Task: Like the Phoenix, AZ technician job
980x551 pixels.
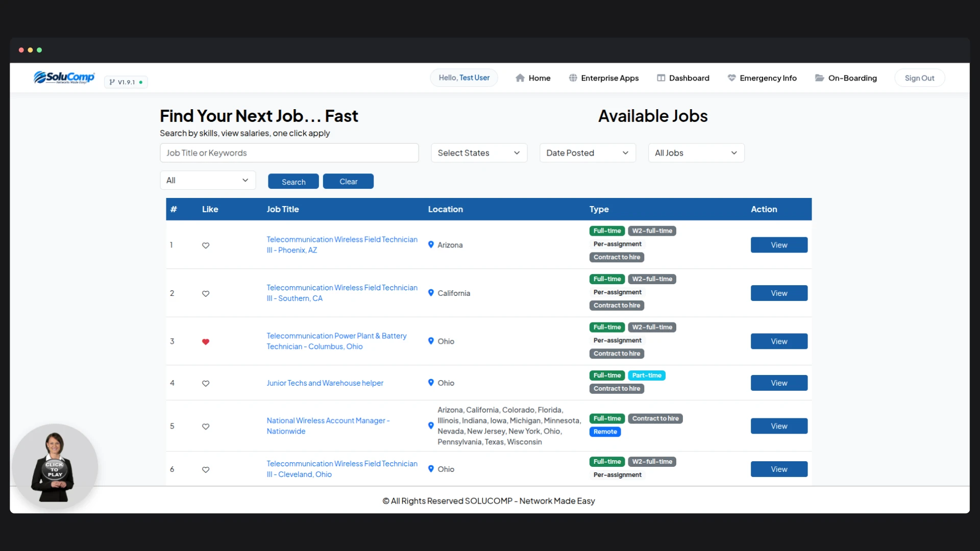Action: (206, 245)
